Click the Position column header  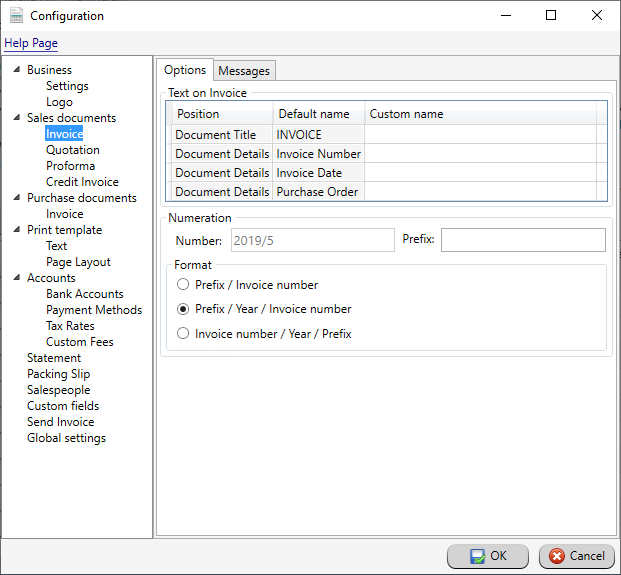222,114
